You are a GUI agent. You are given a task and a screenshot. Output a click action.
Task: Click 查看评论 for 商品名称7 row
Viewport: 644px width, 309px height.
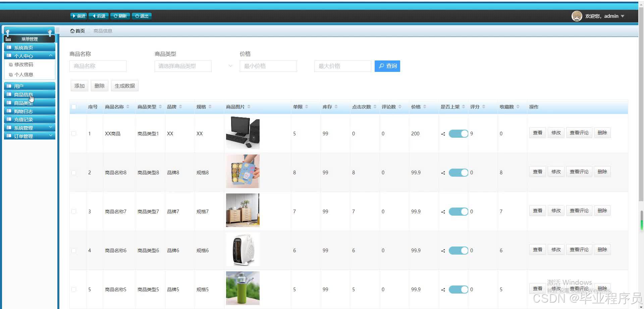coord(579,211)
